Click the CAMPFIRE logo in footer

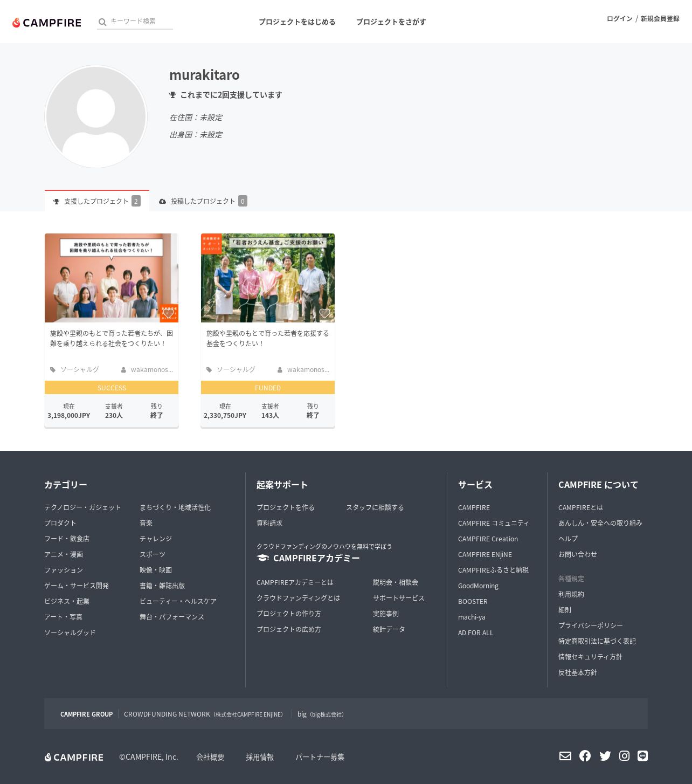tap(74, 757)
